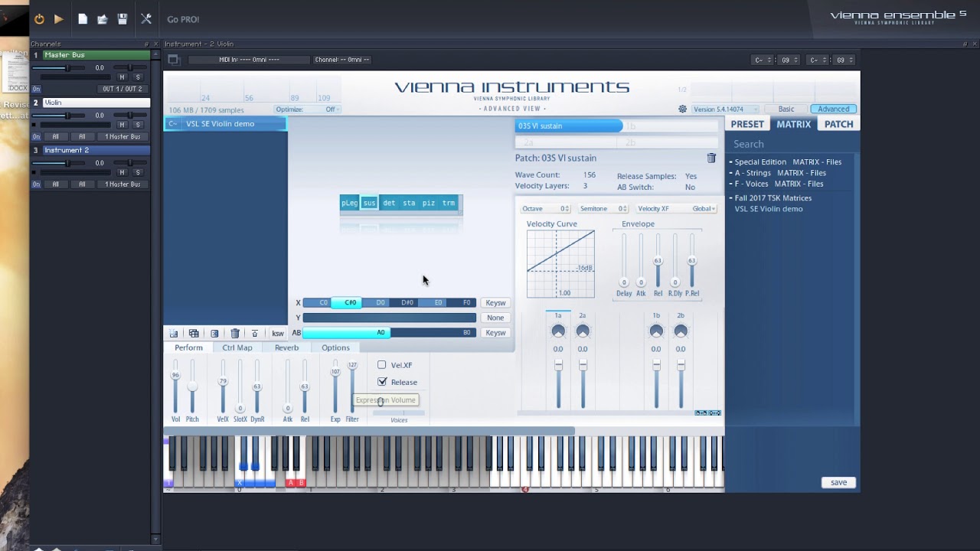Select the 03S VI sustain slot
This screenshot has width=980, height=551.
point(569,126)
